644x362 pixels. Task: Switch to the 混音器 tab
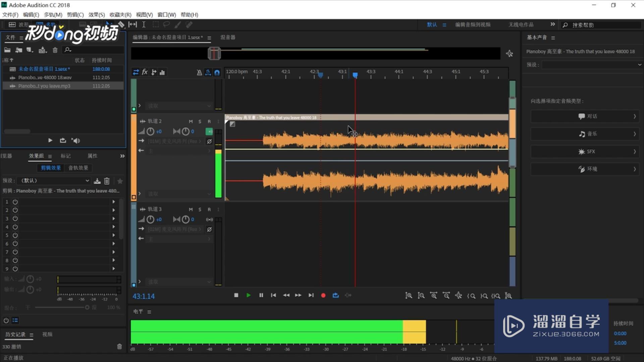(228, 37)
